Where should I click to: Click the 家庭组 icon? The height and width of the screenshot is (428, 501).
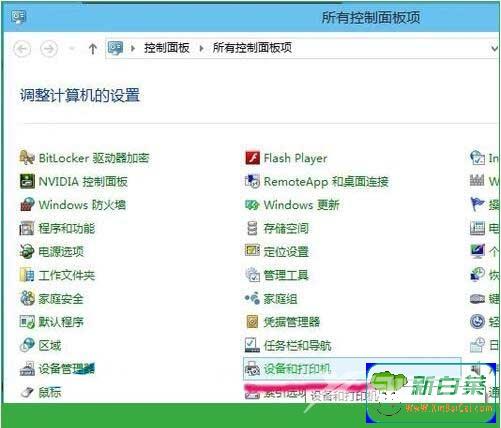[252, 298]
